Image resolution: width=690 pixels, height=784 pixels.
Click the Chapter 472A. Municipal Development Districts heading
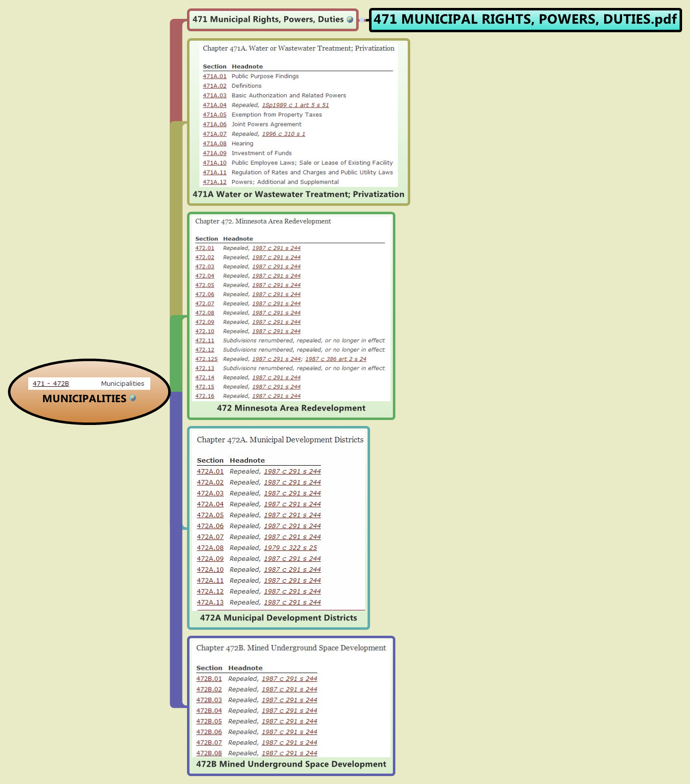pyautogui.click(x=280, y=440)
